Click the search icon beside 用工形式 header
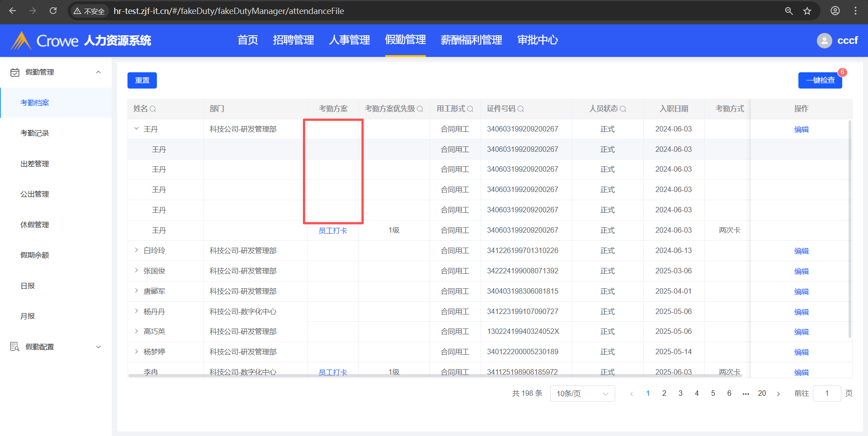Viewport: 868px width, 436px height. [470, 109]
